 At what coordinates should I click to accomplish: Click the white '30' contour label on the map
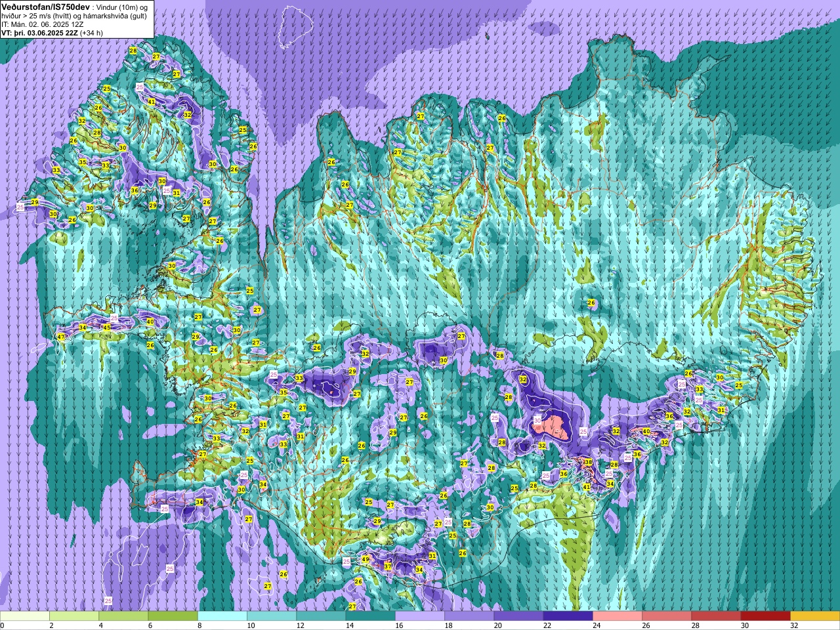(537, 421)
